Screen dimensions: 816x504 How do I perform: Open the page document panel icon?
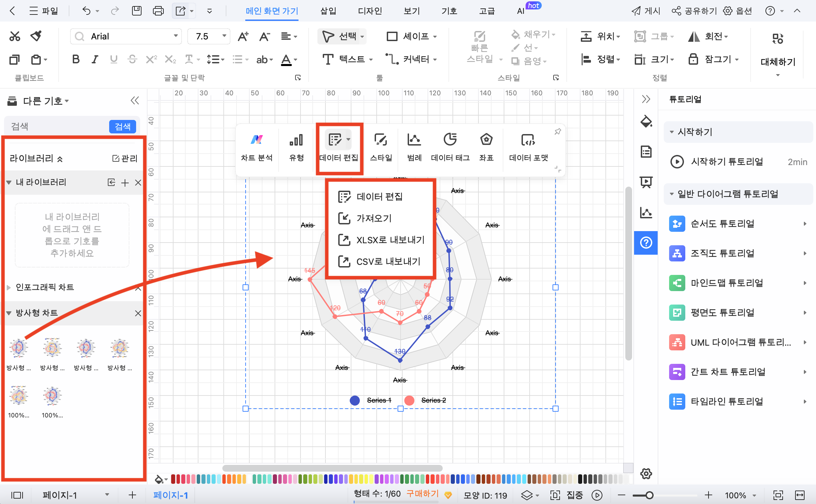(x=646, y=152)
